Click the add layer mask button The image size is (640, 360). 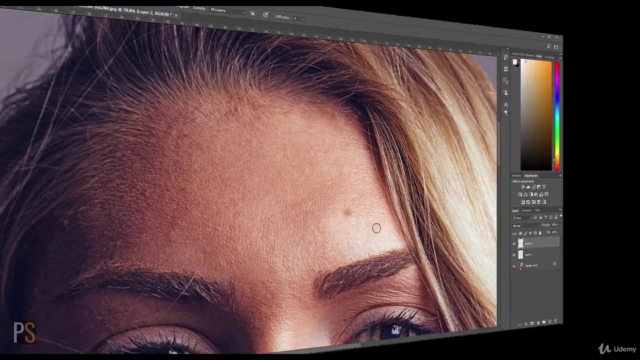[x=532, y=323]
